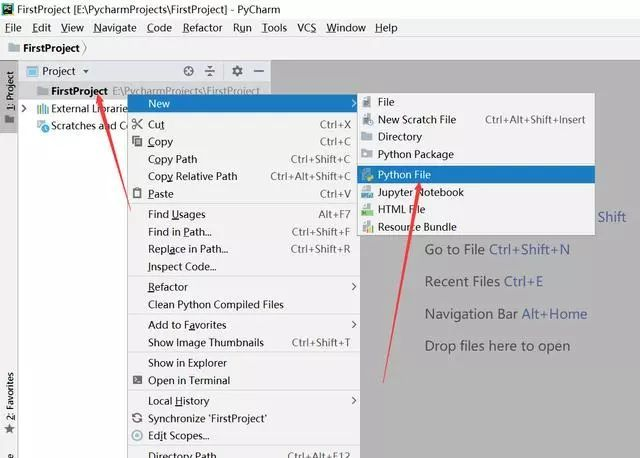
Task: Expand the New submenu arrow
Action: pos(353,104)
